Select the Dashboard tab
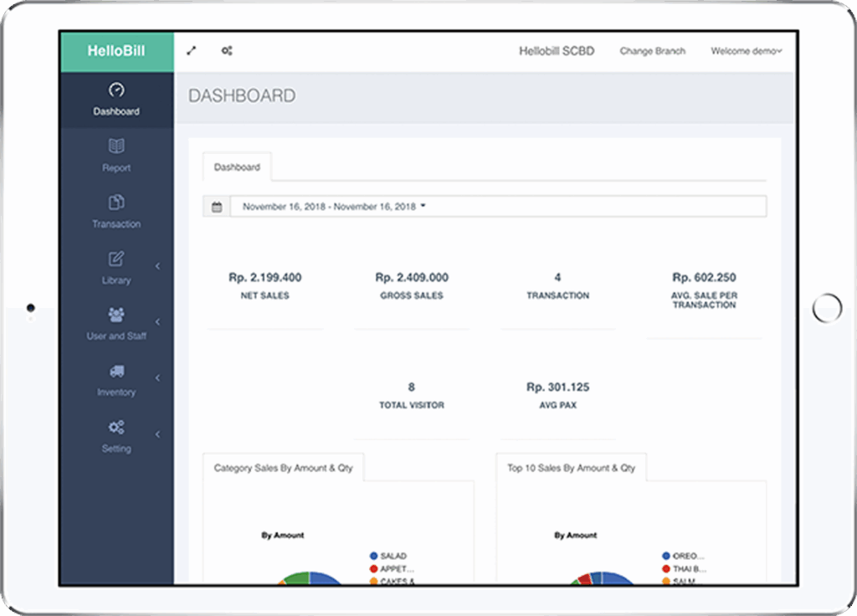The width and height of the screenshot is (857, 616). tap(237, 167)
